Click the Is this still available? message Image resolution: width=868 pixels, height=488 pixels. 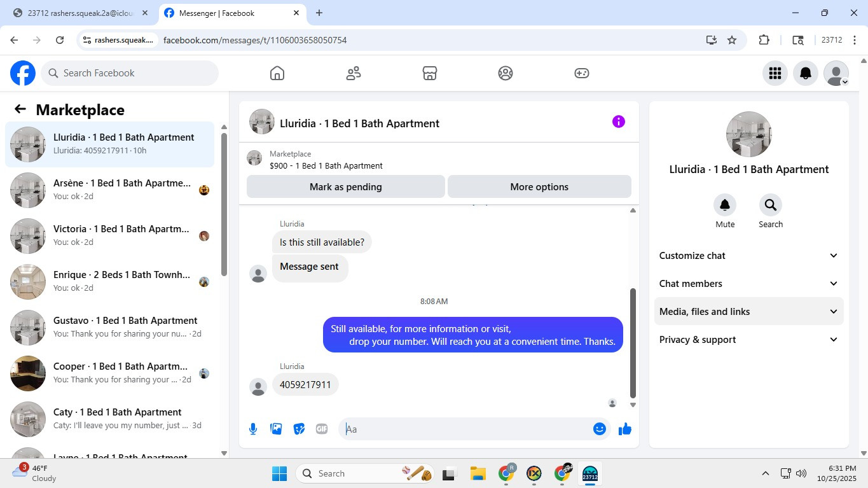point(322,242)
